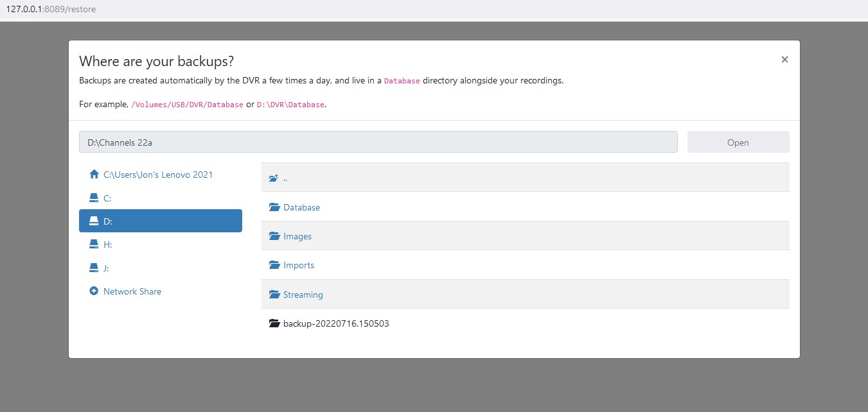The width and height of the screenshot is (868, 412).
Task: Navigate up via the ".." entry
Action: point(285,178)
